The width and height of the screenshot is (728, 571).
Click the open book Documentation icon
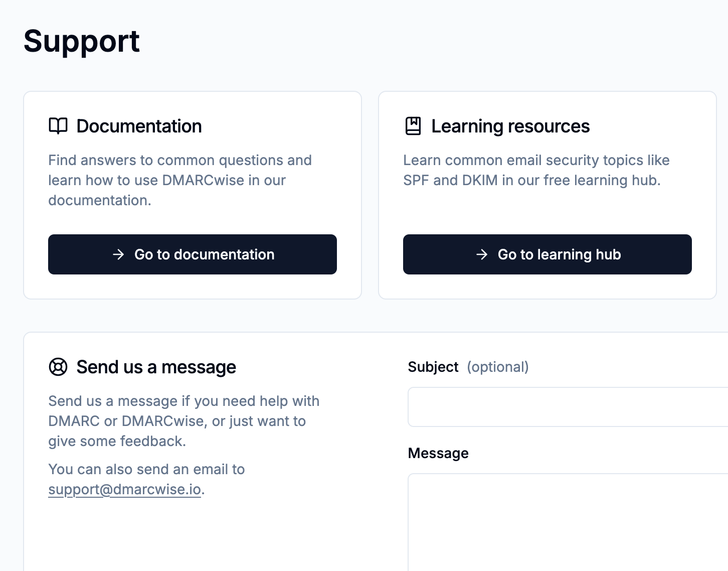tap(58, 126)
